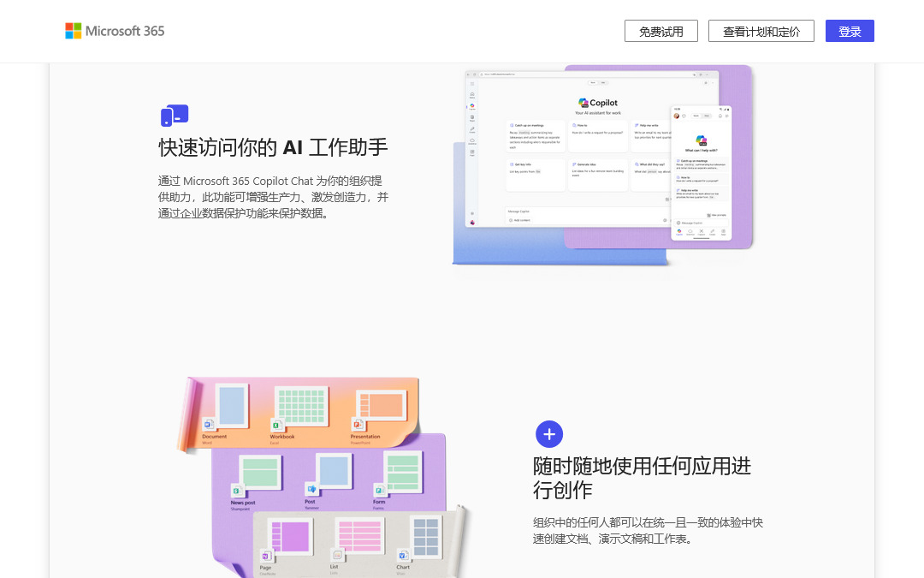This screenshot has width=924, height=578.
Task: Click the paragraph about 创建文档、演示文稿和工作表
Action: tap(648, 530)
